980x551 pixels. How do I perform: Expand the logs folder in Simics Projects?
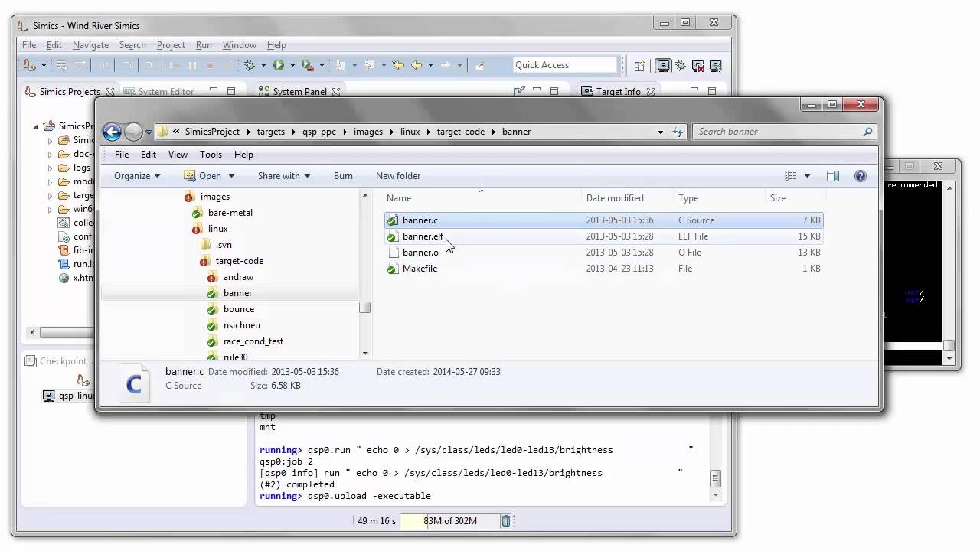coord(51,168)
